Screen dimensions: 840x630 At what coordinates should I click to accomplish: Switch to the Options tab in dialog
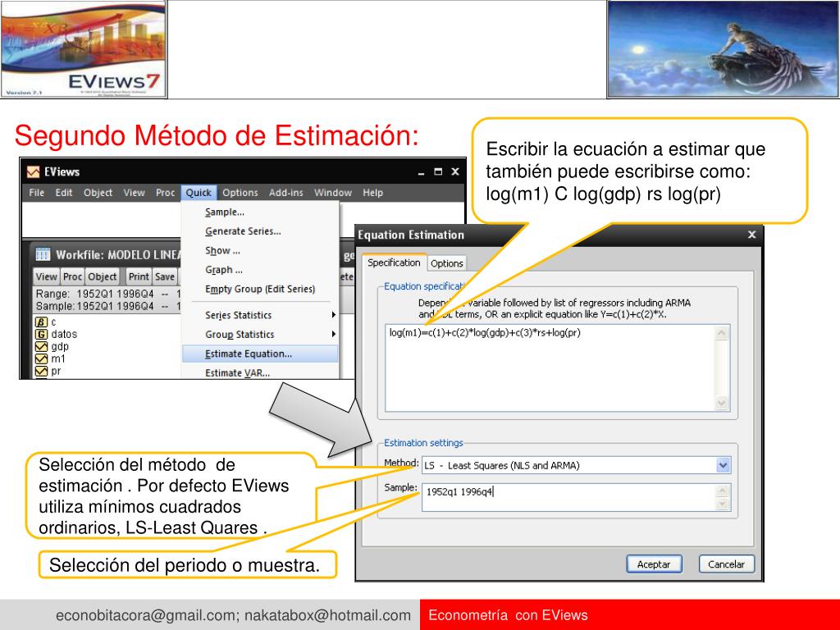(x=447, y=263)
